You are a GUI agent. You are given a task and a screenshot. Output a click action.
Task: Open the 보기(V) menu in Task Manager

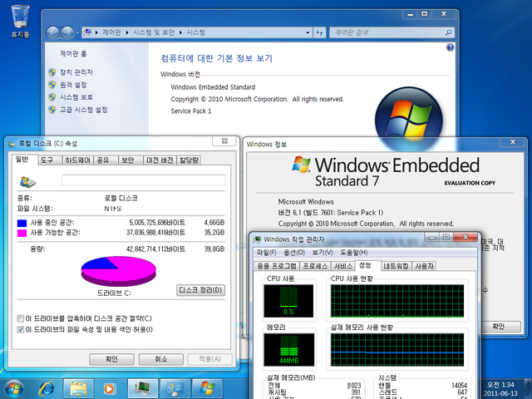pyautogui.click(x=323, y=253)
